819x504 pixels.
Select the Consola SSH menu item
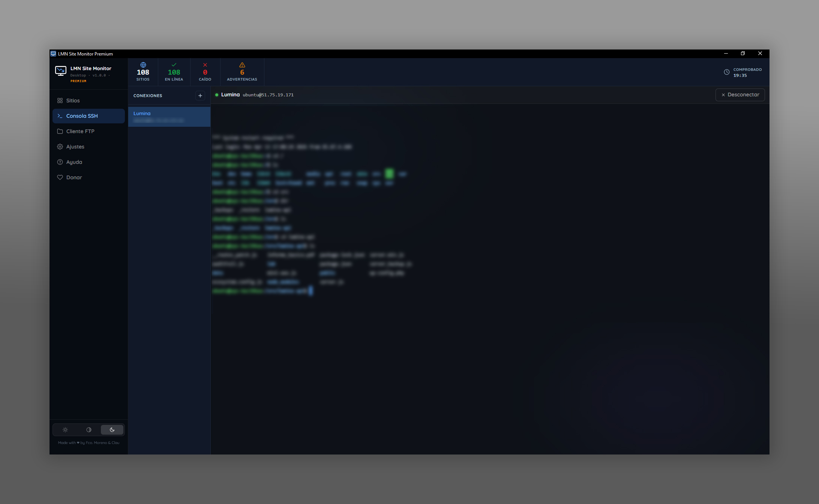[x=82, y=116]
